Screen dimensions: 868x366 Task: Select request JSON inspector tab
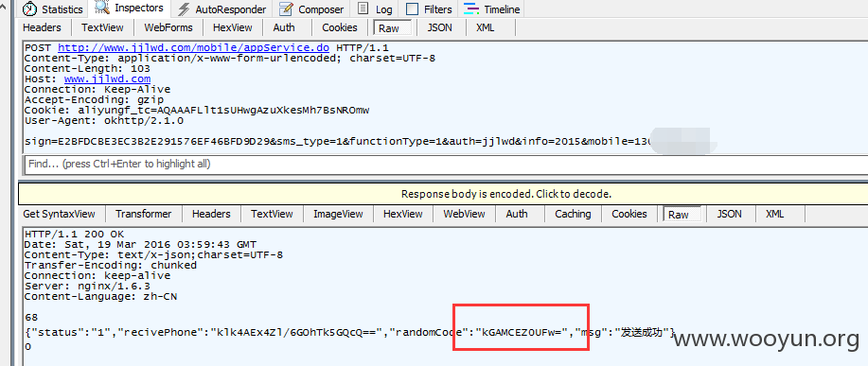(x=439, y=27)
